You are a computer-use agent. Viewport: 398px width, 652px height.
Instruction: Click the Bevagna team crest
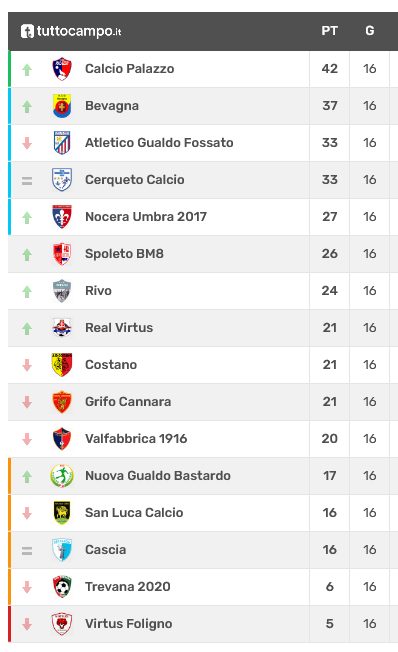click(62, 106)
